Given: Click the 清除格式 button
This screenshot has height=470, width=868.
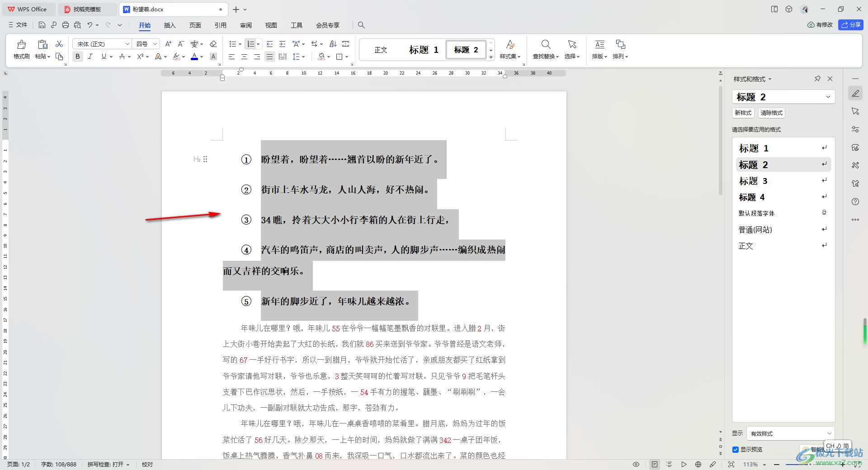Looking at the screenshot, I should pyautogui.click(x=771, y=113).
